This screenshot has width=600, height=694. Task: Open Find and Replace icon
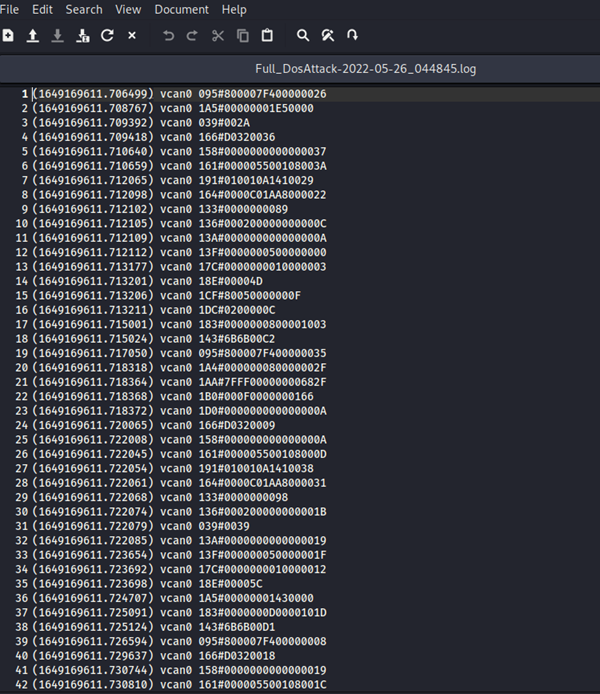(328, 35)
